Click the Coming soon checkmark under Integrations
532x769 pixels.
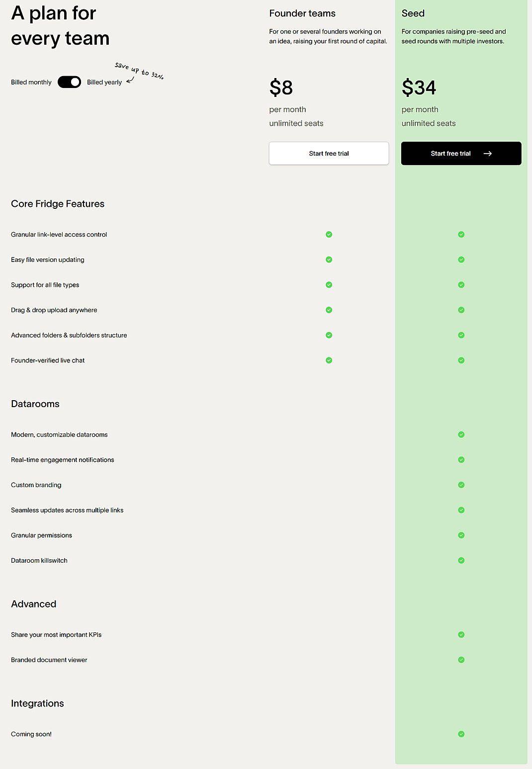tap(461, 734)
